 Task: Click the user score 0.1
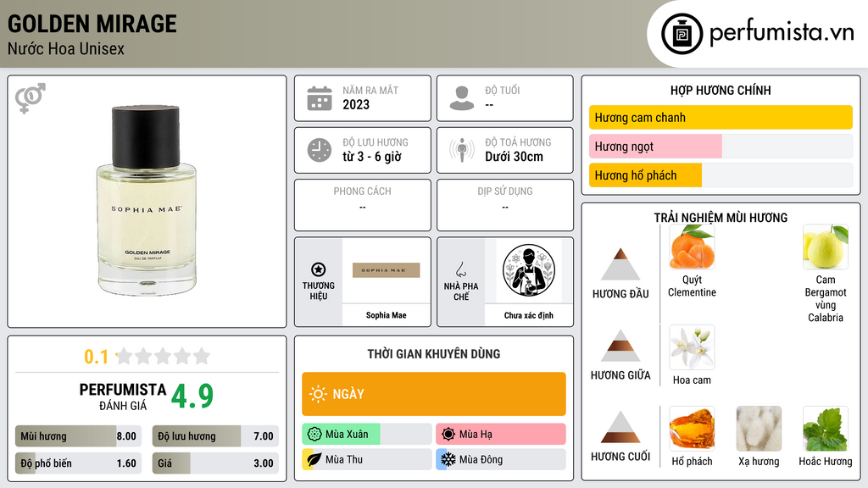(x=97, y=357)
